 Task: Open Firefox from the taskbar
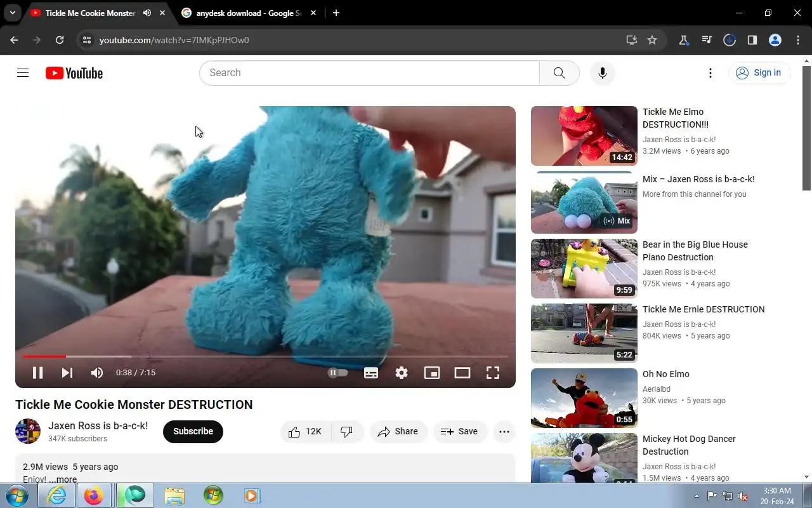tap(94, 495)
